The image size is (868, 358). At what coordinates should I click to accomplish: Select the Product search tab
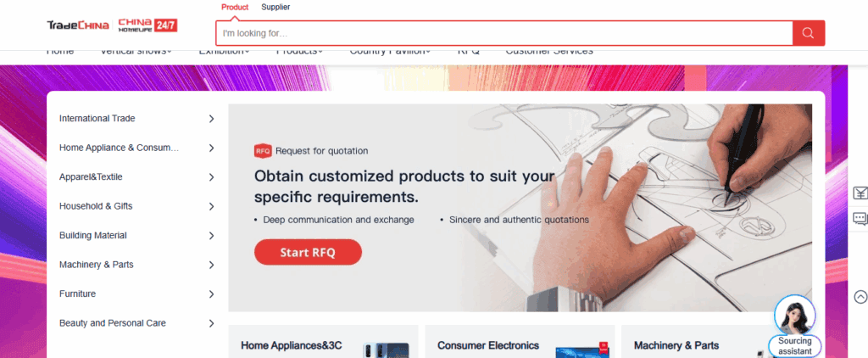pyautogui.click(x=235, y=7)
